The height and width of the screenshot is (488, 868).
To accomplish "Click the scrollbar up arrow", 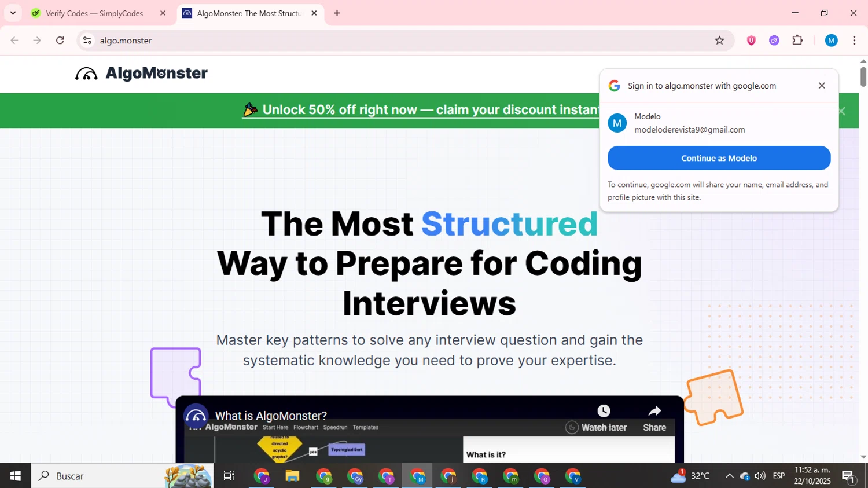I will coord(863,60).
